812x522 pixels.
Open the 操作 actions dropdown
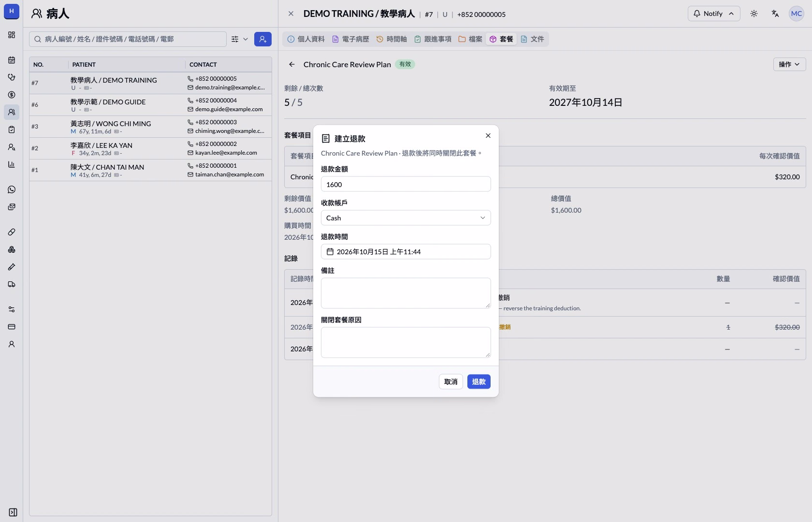click(x=789, y=64)
